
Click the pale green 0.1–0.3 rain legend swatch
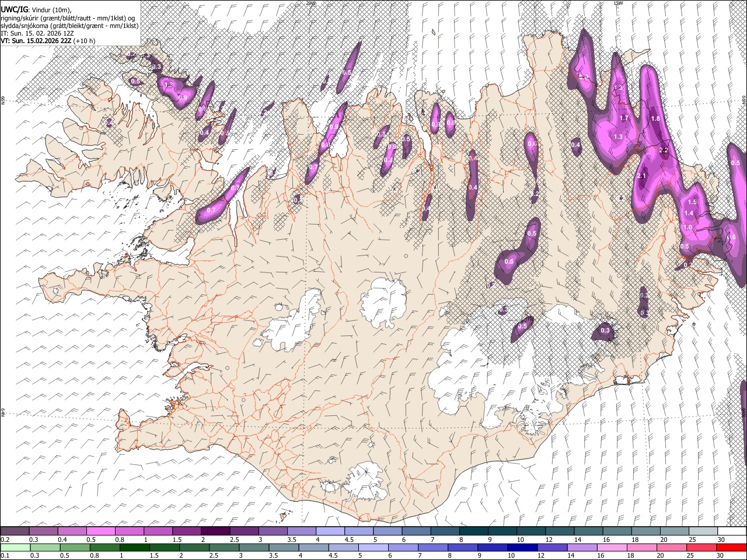[x=15, y=548]
